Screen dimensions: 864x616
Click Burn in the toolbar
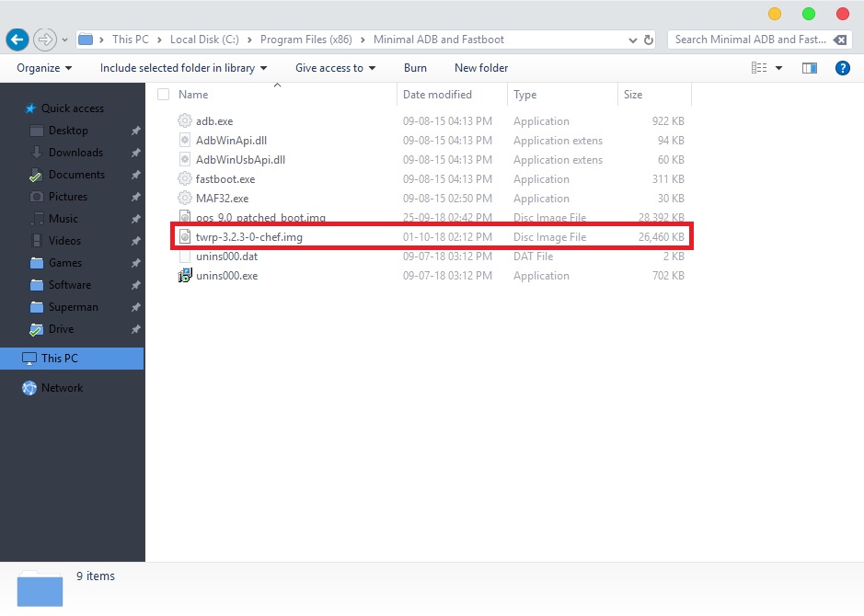pos(415,68)
